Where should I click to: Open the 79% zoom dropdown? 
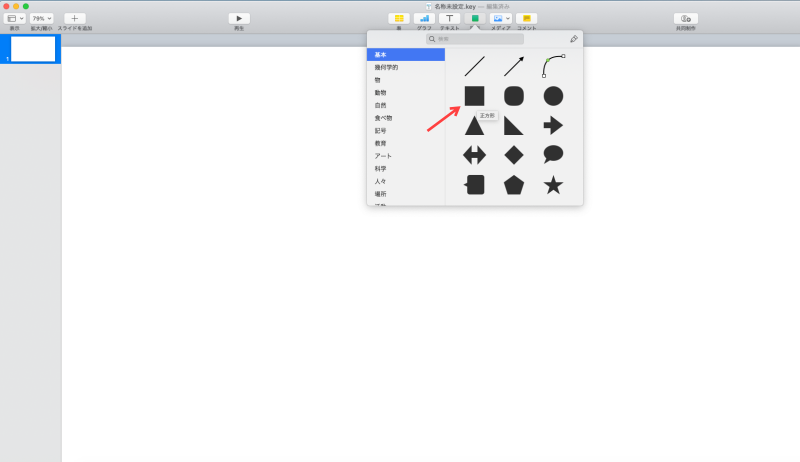pyautogui.click(x=42, y=18)
